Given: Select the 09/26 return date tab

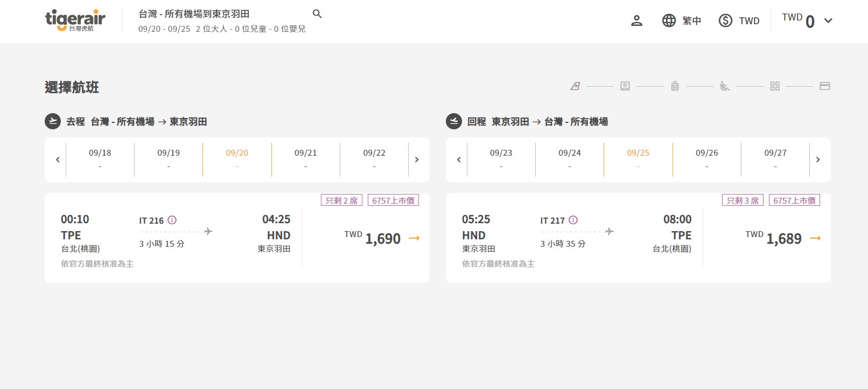Looking at the screenshot, I should pyautogui.click(x=706, y=159).
